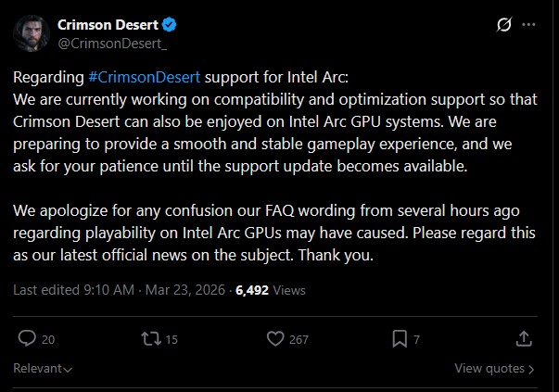Open the Crimson Desert profile avatar
The height and width of the screenshot is (392, 559).
pos(32,33)
